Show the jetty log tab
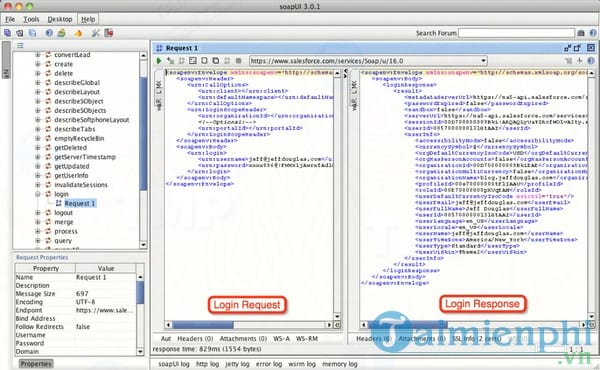 [x=237, y=364]
